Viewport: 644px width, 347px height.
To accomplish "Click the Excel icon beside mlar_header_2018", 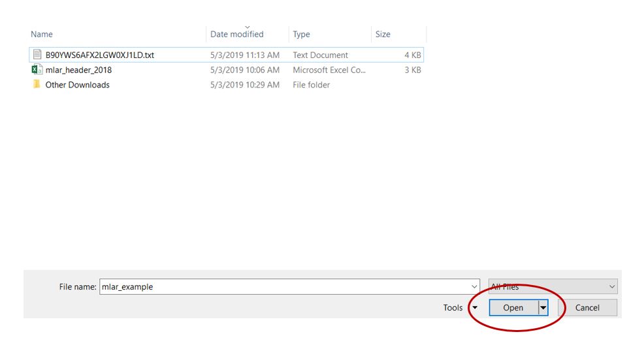I will tap(37, 69).
